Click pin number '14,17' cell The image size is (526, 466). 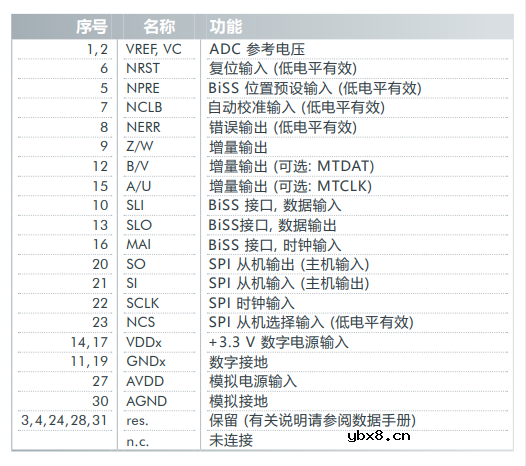89,342
